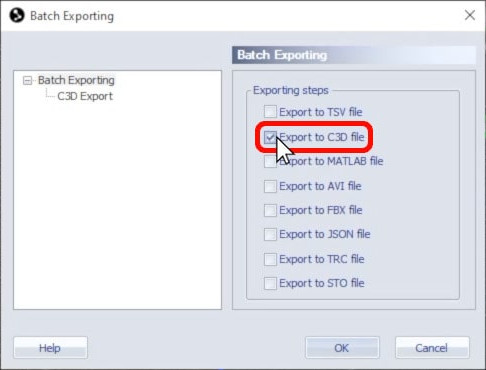
Task: Open the C3D Export tree item
Action: 85,96
